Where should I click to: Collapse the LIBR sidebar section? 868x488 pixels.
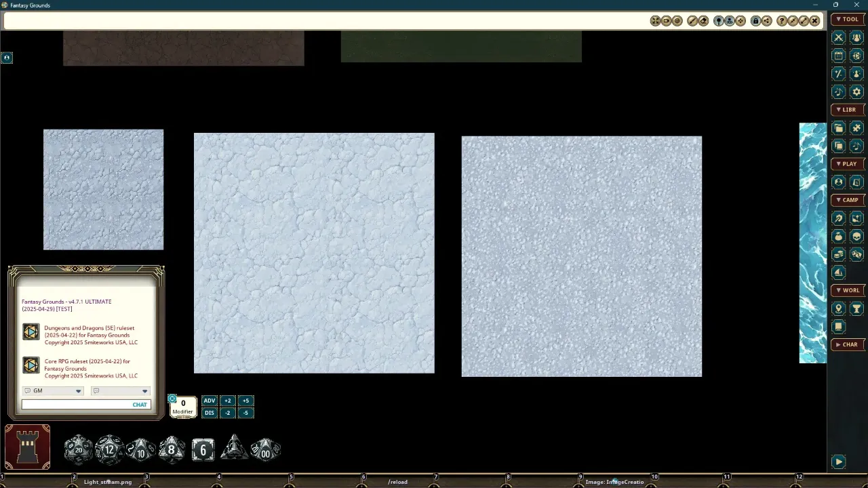(848, 110)
